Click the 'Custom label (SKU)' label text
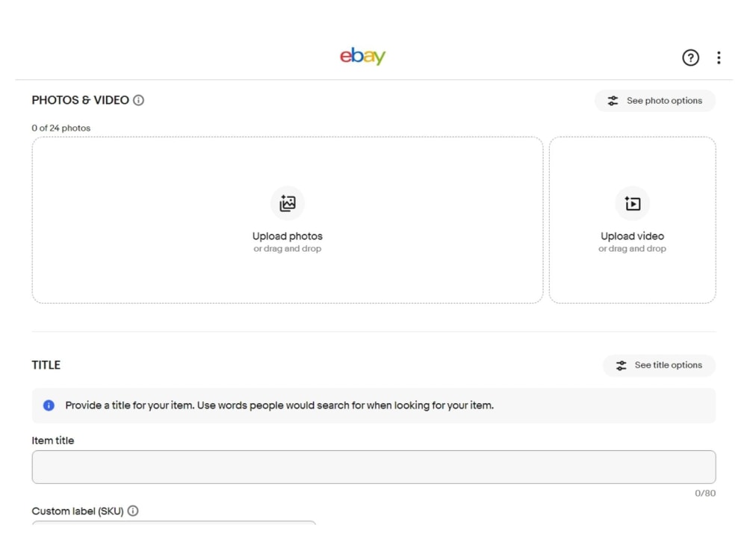The image size is (747, 560). 78,511
